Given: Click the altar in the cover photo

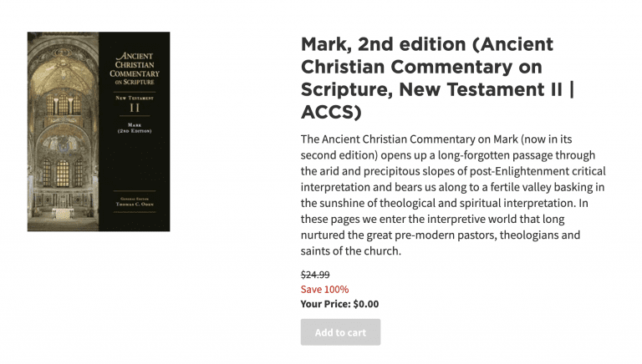Looking at the screenshot, I should 63,213.
